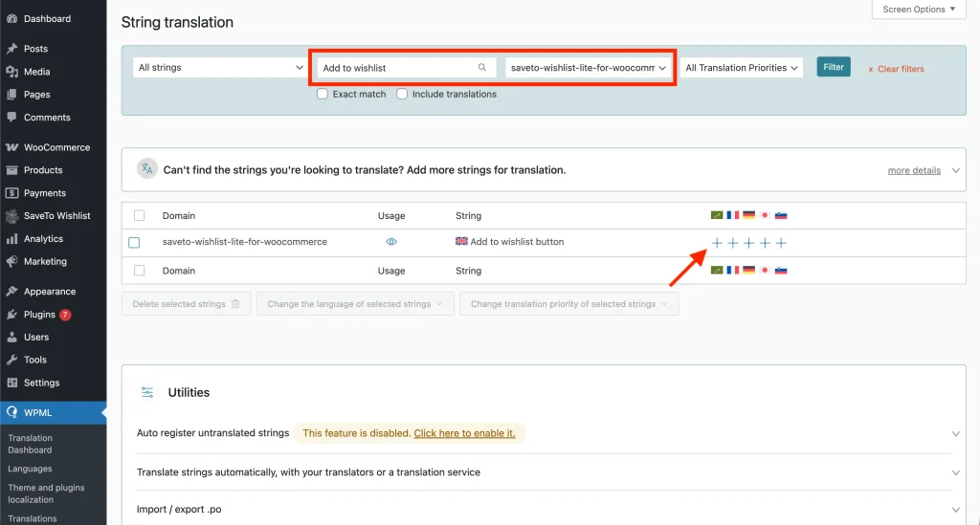The height and width of the screenshot is (525, 980).
Task: Open the Pages menu item
Action: [54, 95]
